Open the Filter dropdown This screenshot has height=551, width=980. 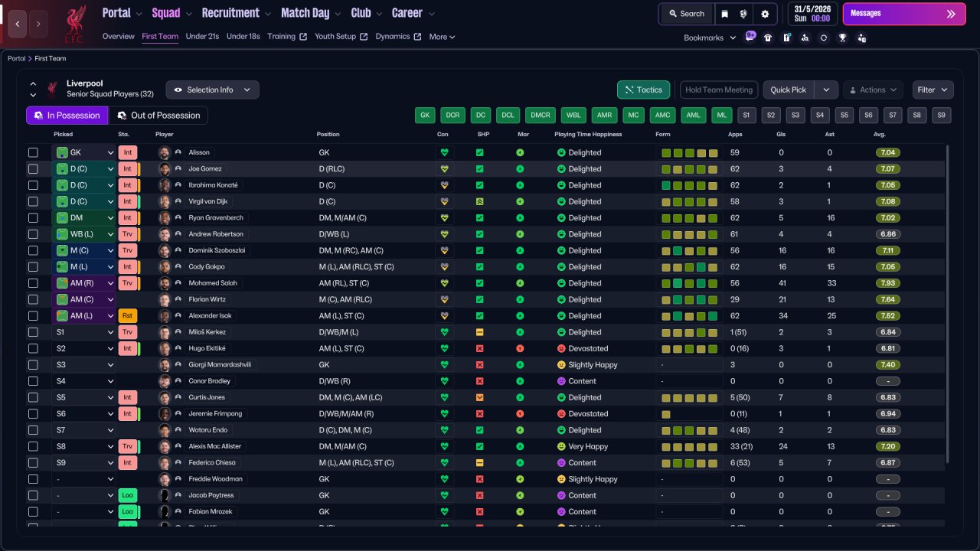click(933, 90)
